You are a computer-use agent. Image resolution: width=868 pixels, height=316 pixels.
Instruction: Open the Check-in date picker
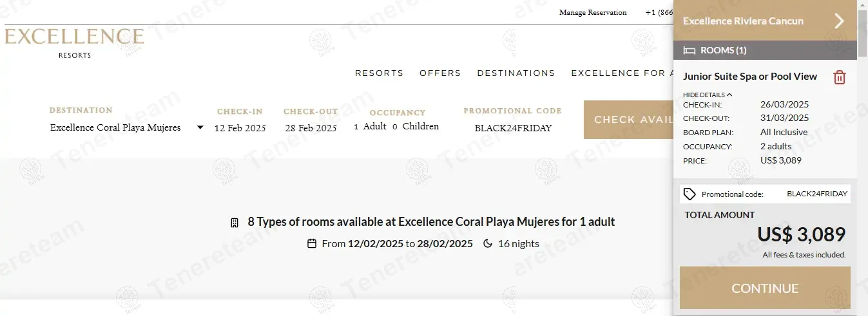(x=240, y=128)
